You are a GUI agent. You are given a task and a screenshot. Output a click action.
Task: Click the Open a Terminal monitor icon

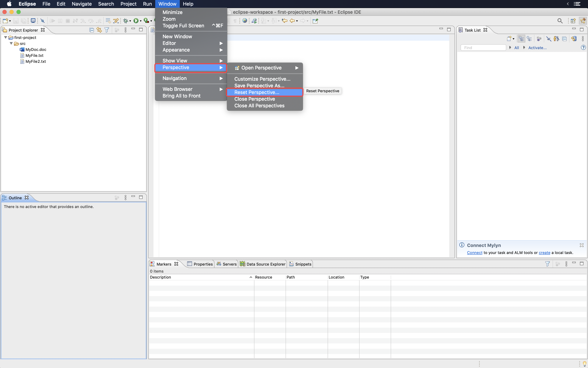coord(33,21)
